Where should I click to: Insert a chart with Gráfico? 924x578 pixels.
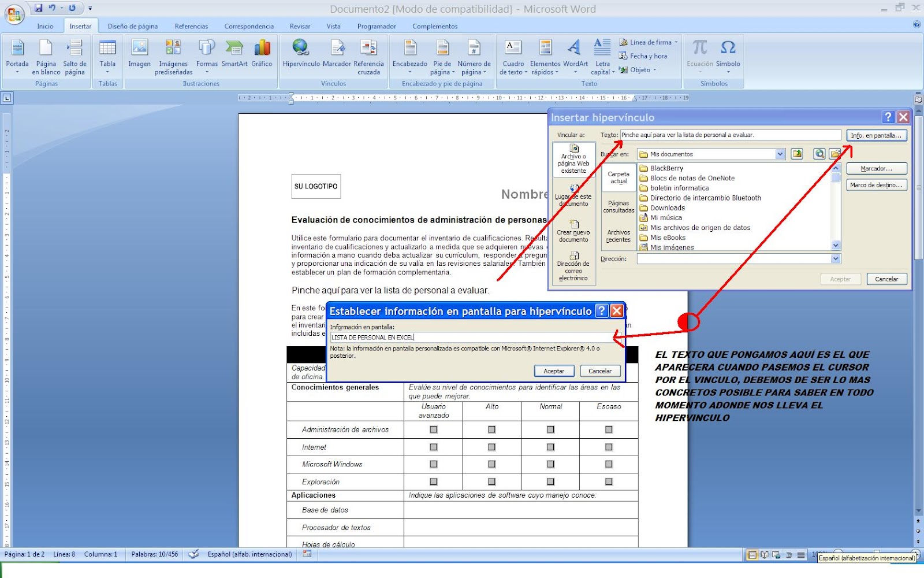(x=262, y=54)
